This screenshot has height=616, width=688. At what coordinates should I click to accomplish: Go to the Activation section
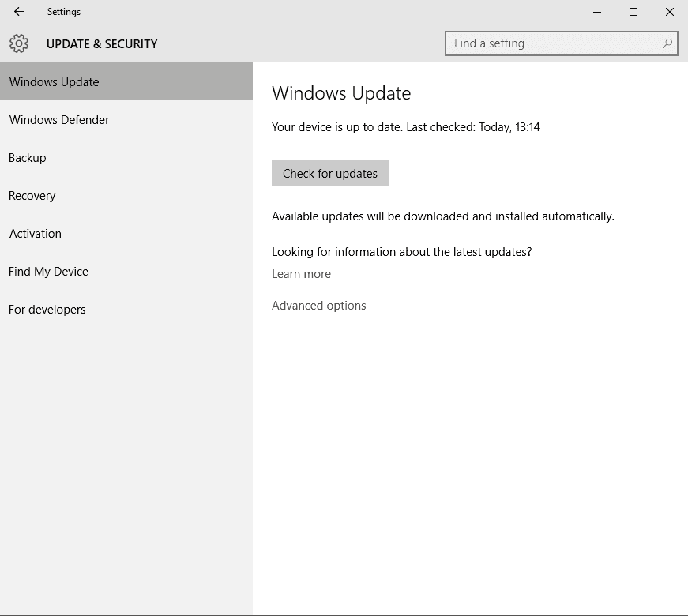[x=36, y=234]
